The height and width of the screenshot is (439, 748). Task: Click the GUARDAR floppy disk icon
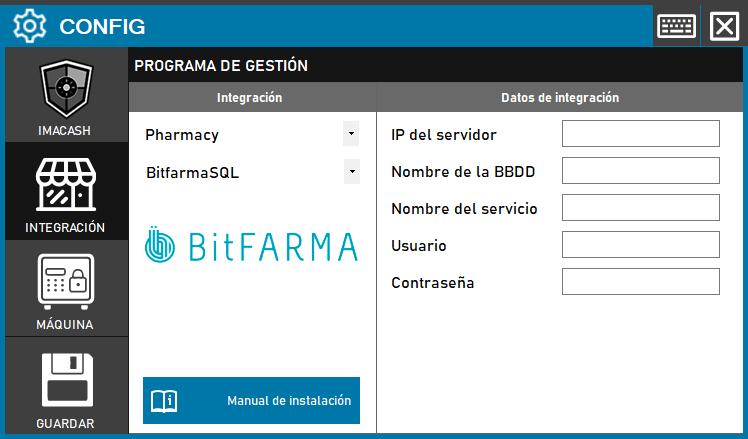tap(65, 380)
